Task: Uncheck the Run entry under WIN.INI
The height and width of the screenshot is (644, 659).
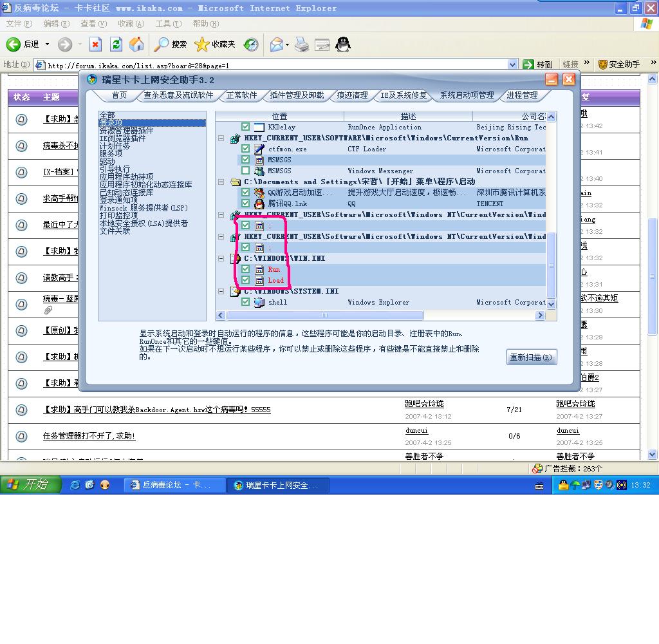Action: (x=245, y=269)
